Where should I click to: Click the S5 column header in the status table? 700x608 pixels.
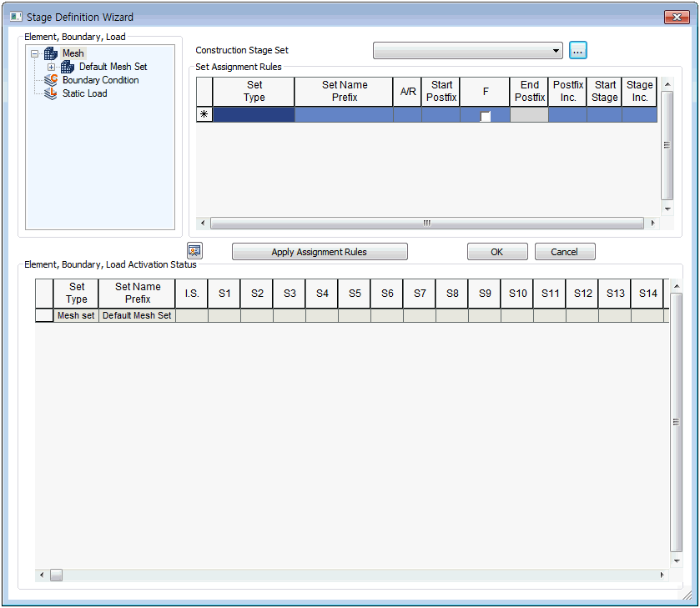[355, 294]
